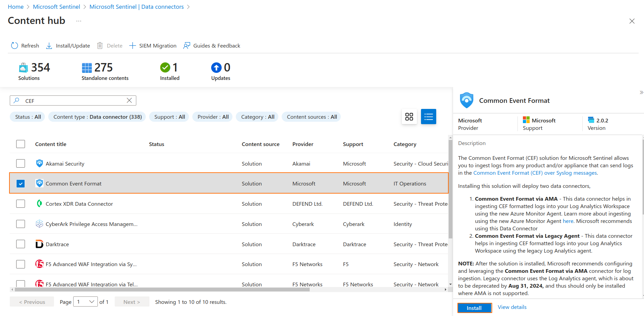Toggle the select-all header checkbox
This screenshot has width=644, height=316.
pyautogui.click(x=21, y=144)
